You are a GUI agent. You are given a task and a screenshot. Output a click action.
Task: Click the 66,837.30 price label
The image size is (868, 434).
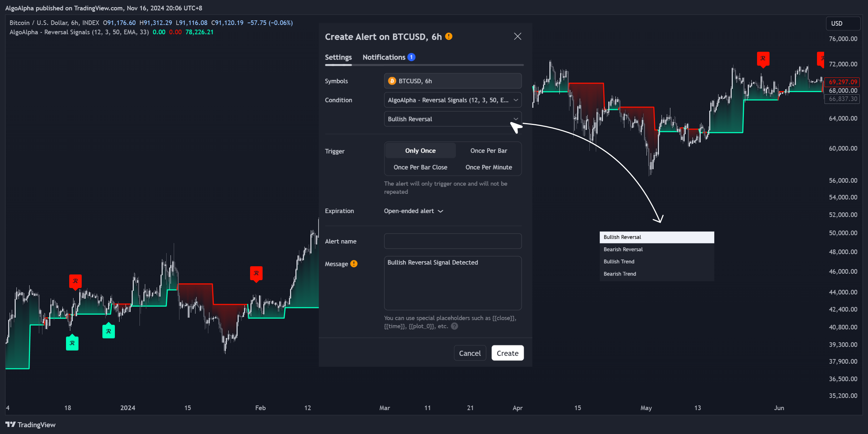tap(843, 99)
